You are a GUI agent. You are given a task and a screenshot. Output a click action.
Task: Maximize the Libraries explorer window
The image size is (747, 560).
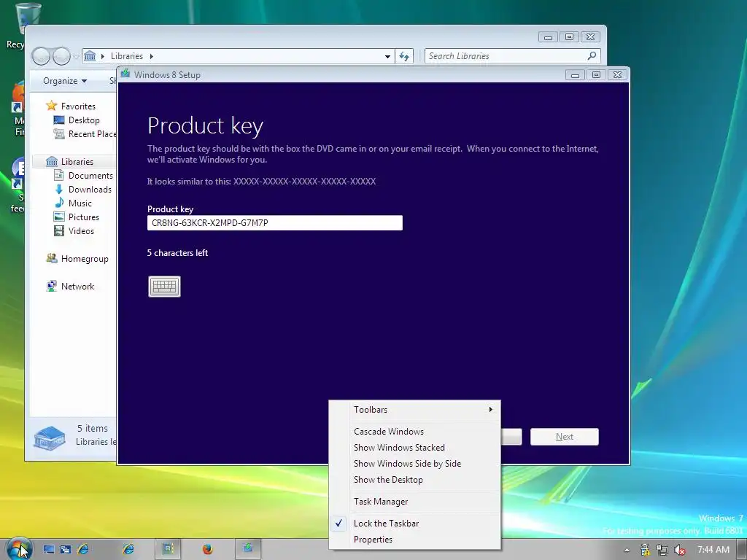pos(569,36)
